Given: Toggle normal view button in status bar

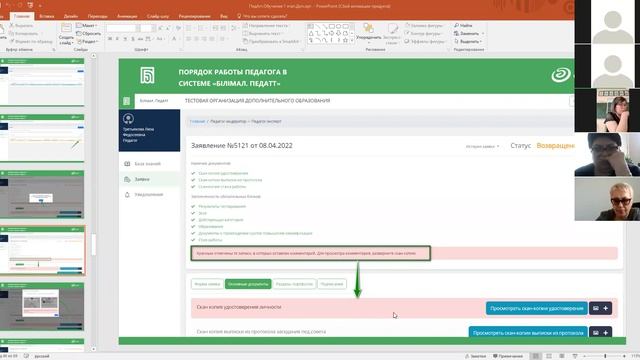Looking at the screenshot, I should click(x=536, y=356).
